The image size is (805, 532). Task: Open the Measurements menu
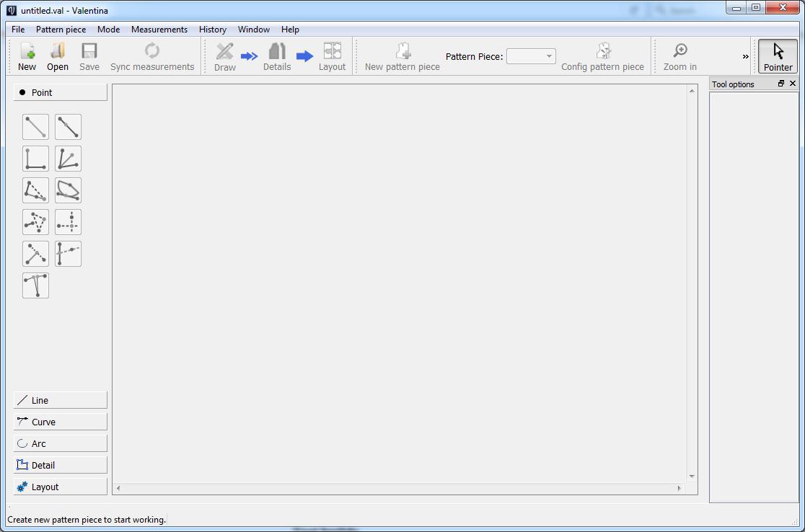159,30
